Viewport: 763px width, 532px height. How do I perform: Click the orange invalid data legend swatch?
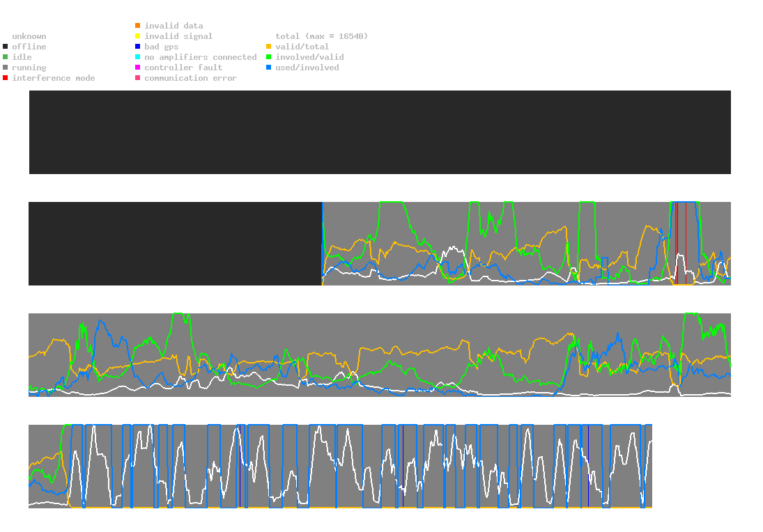point(138,26)
